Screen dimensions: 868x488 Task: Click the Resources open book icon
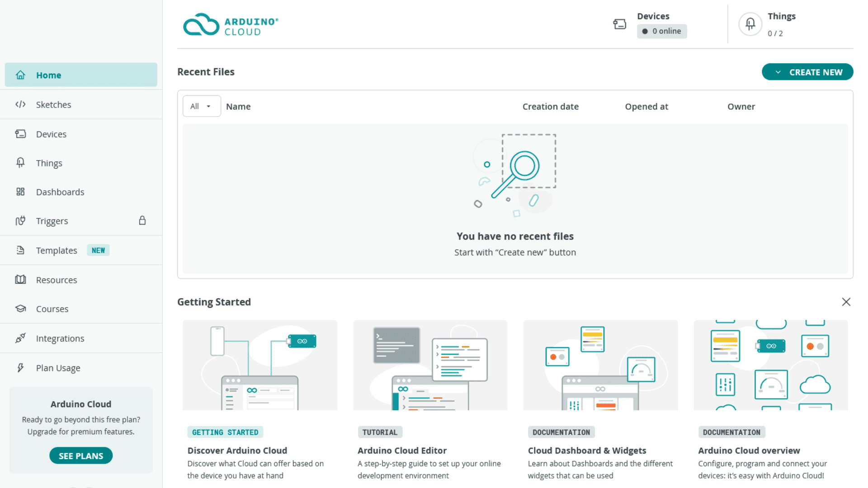coord(20,279)
